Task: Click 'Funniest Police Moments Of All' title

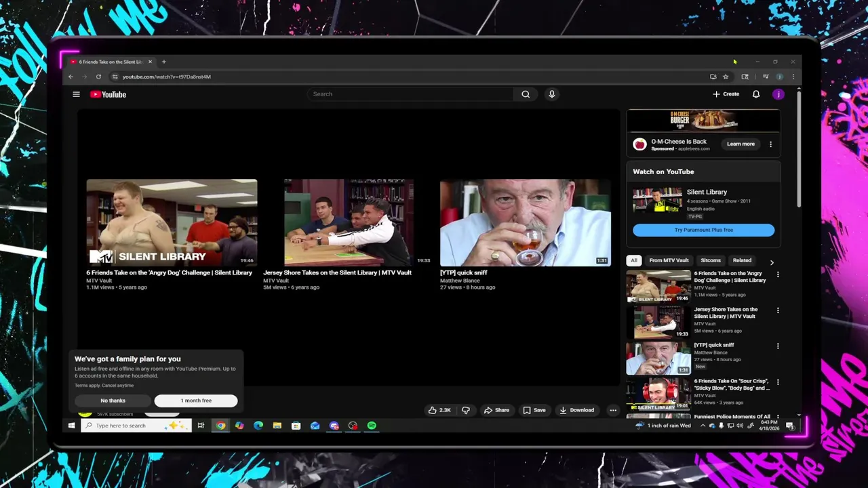Action: tap(732, 416)
